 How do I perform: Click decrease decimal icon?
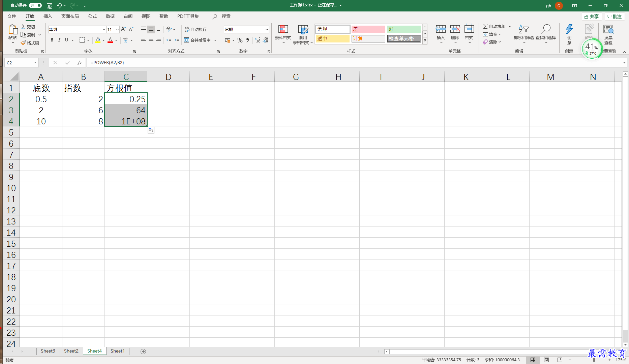pos(265,40)
